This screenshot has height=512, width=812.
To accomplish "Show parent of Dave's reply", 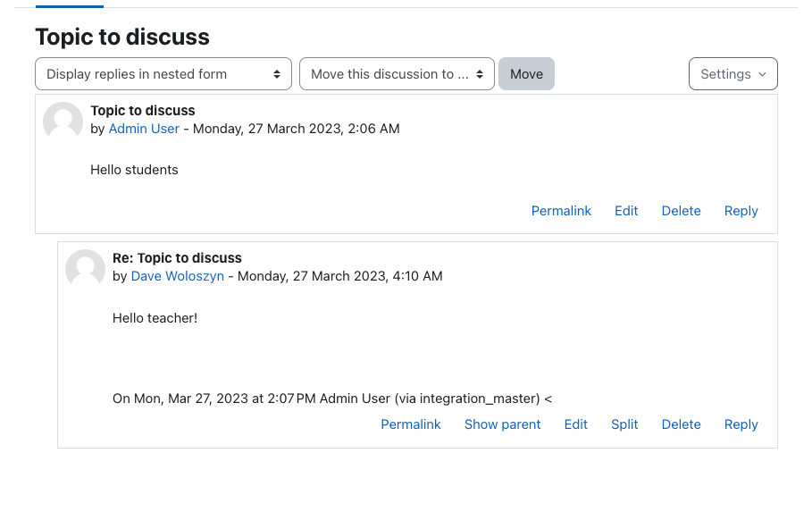I will click(x=502, y=424).
